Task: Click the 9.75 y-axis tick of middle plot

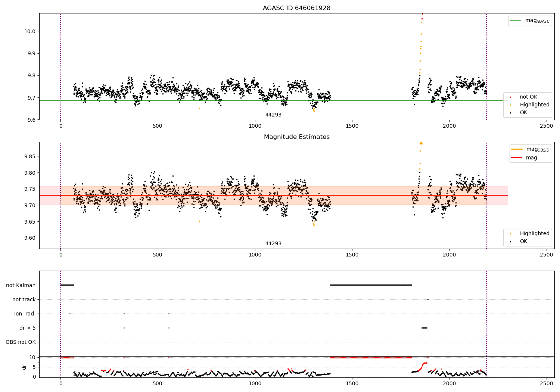Action: point(30,189)
